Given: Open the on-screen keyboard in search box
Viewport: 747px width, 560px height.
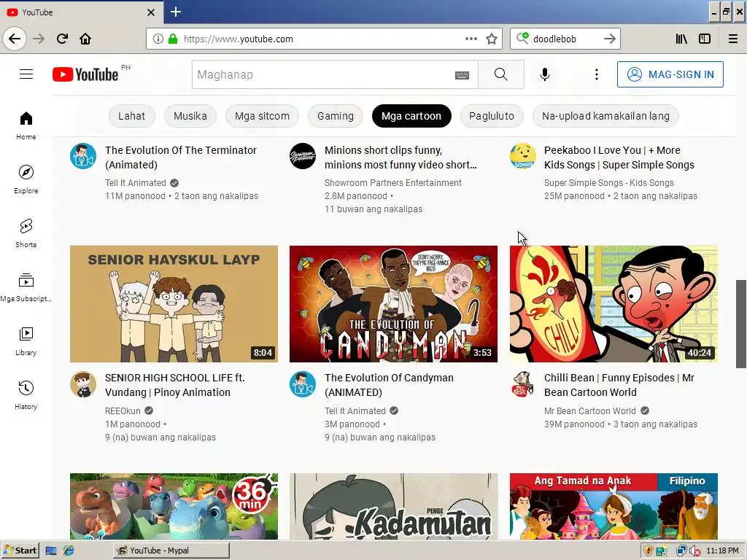Looking at the screenshot, I should [x=462, y=75].
